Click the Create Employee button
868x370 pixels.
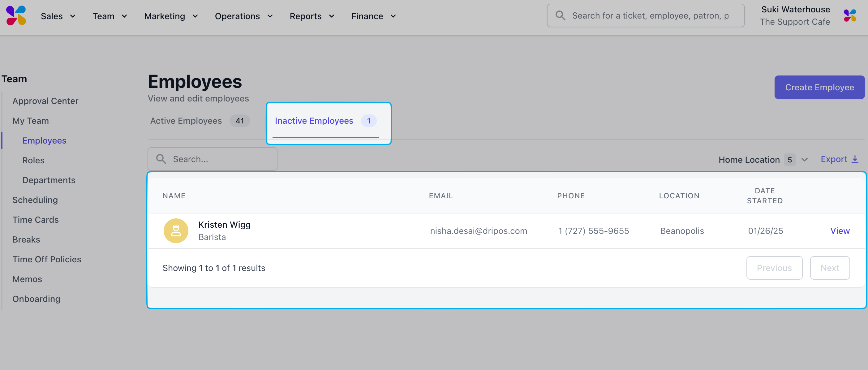coord(819,87)
